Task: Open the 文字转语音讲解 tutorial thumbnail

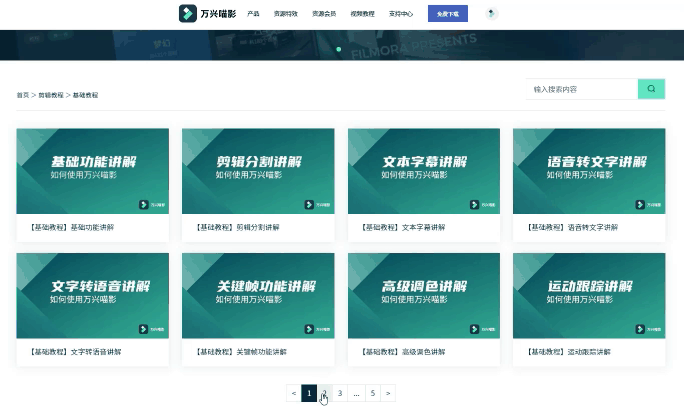Action: click(x=92, y=296)
